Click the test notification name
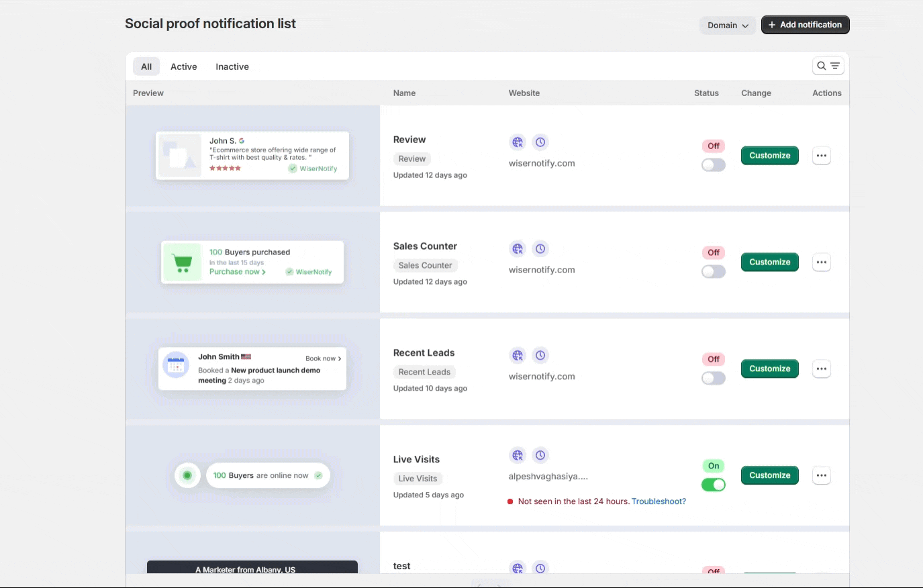The image size is (923, 588). click(401, 567)
